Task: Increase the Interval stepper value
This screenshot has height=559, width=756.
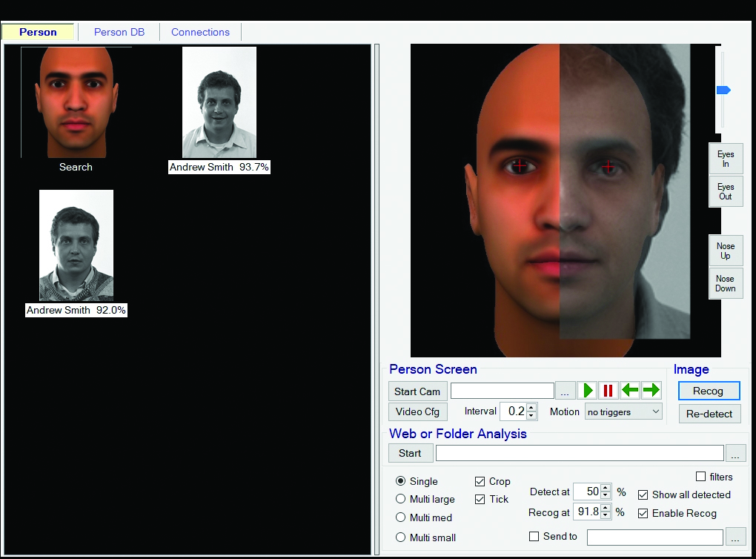Action: [x=531, y=407]
